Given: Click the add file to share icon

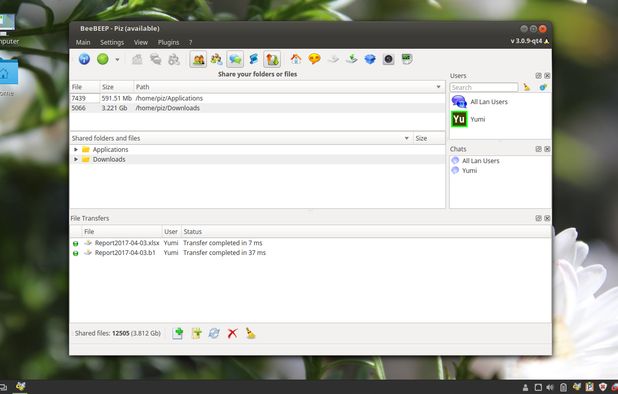Looking at the screenshot, I should (178, 334).
